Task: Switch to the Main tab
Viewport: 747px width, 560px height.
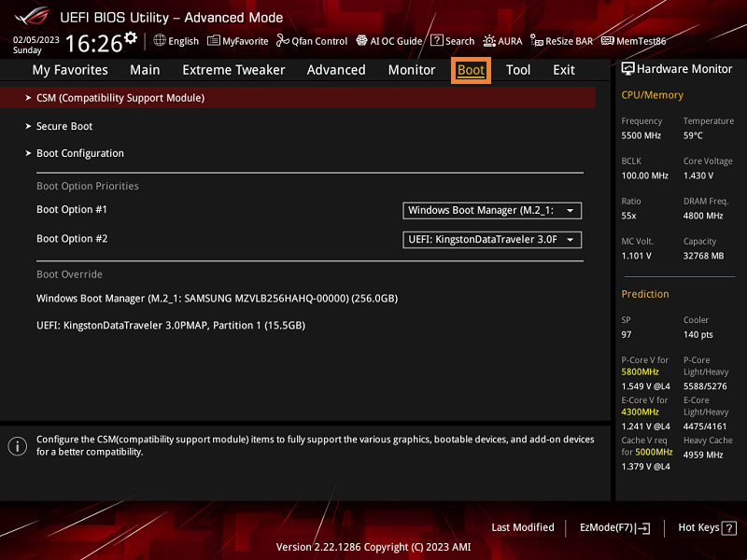Action: 145,70
